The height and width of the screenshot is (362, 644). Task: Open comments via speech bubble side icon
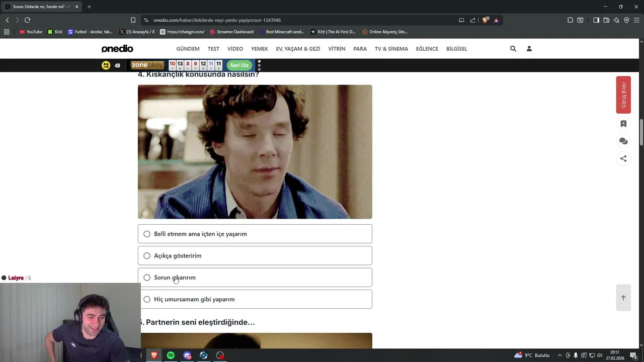(623, 141)
